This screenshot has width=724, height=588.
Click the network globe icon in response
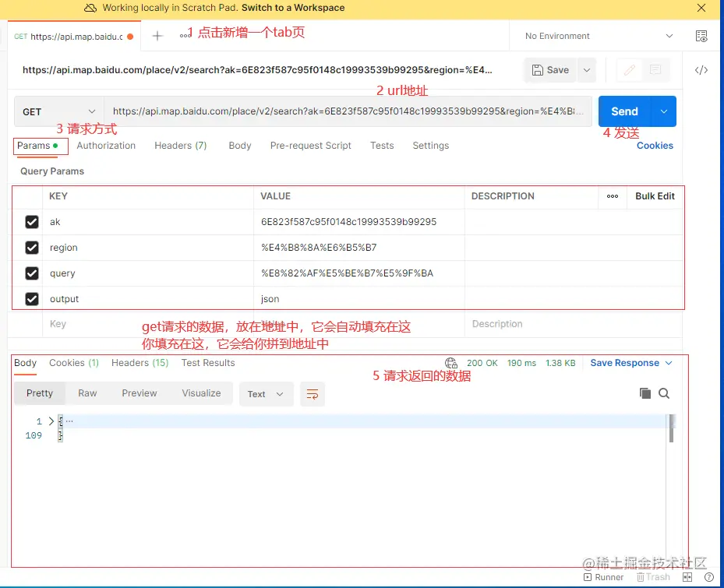click(x=450, y=363)
